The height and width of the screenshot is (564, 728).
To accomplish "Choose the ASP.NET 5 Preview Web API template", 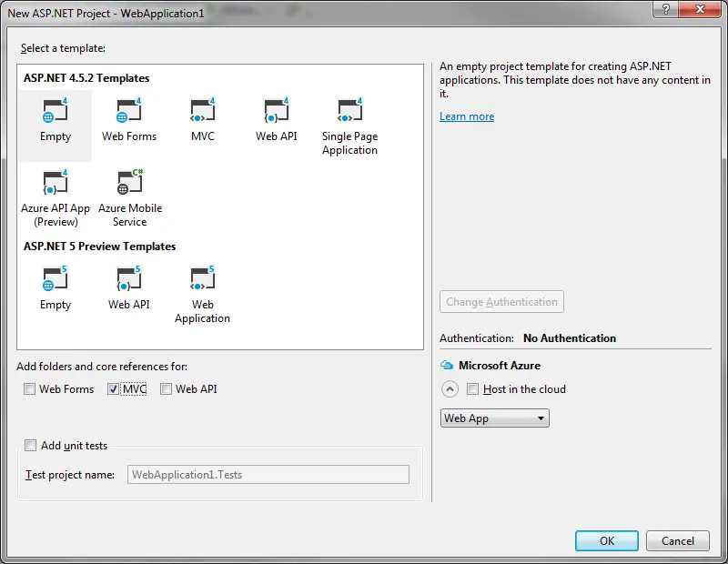I will [129, 281].
